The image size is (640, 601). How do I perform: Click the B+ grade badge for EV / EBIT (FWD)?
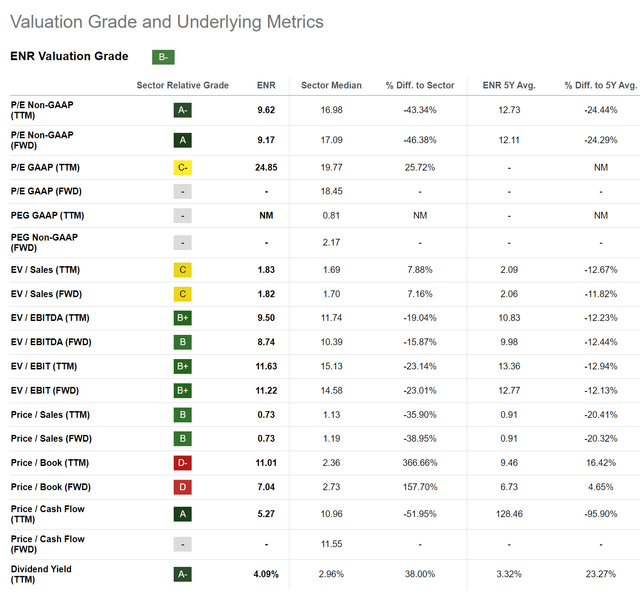point(182,391)
